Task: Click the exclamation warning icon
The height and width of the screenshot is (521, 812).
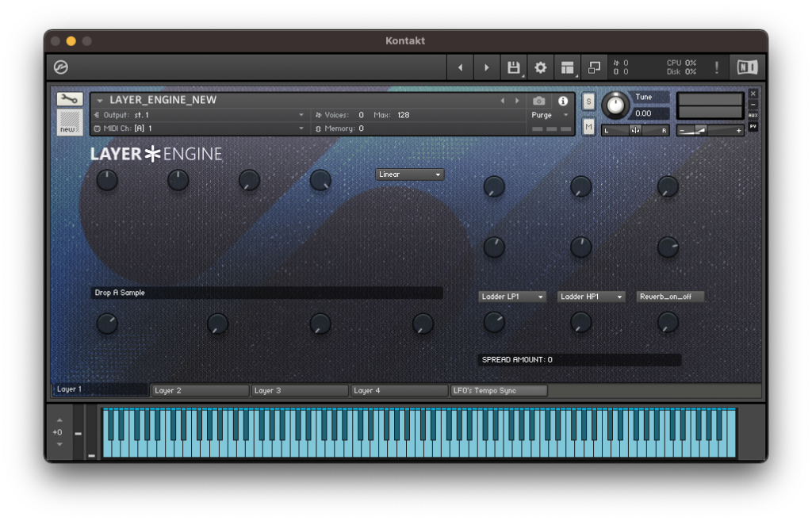Action: [x=717, y=67]
